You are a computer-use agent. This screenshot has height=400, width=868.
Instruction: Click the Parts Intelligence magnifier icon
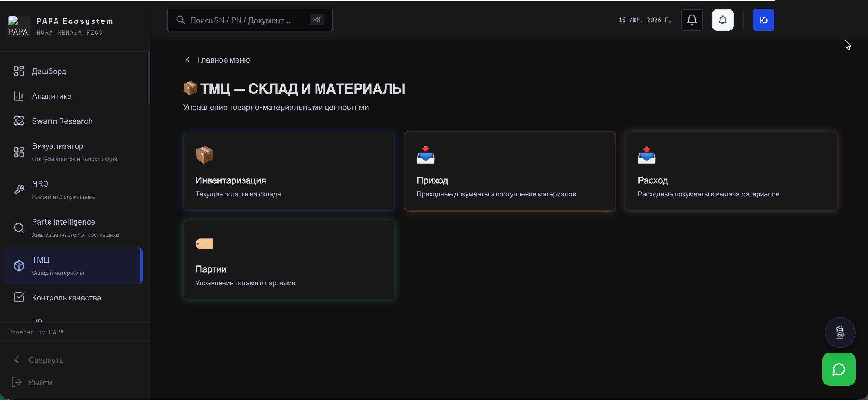click(x=19, y=228)
